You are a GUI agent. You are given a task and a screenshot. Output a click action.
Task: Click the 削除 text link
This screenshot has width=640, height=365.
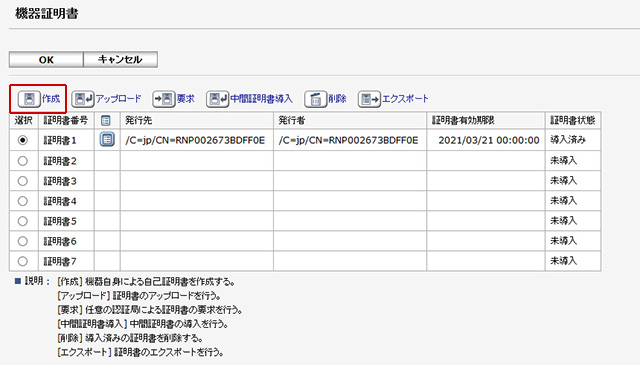(x=337, y=99)
